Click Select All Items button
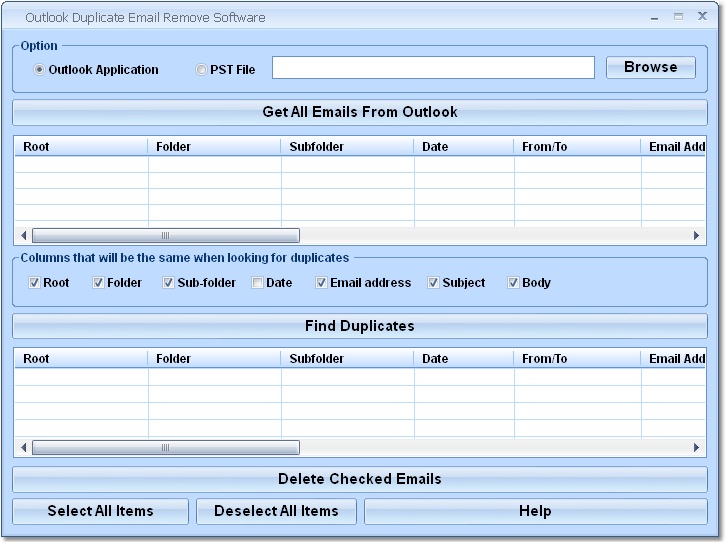 click(100, 511)
